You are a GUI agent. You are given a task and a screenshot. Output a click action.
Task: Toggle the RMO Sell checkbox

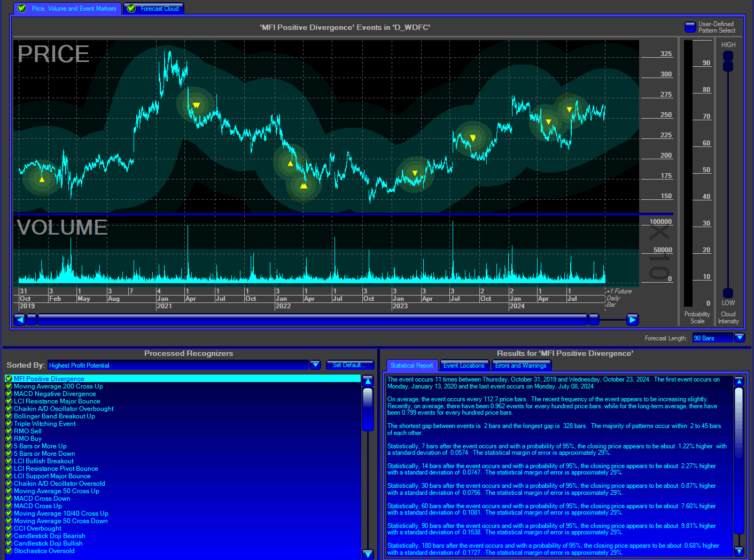9,431
